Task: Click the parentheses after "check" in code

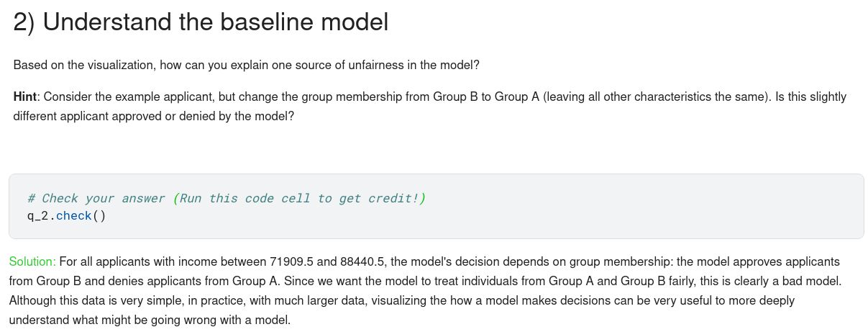Action: point(99,216)
